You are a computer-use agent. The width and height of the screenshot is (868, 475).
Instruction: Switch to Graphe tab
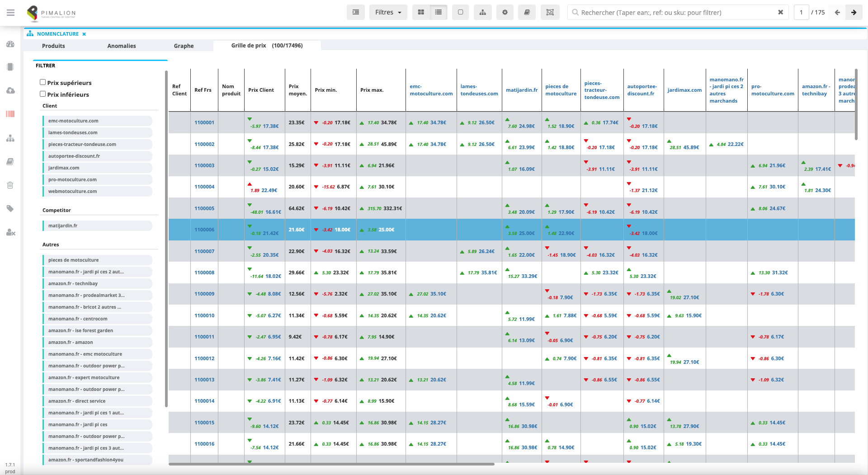pyautogui.click(x=184, y=46)
